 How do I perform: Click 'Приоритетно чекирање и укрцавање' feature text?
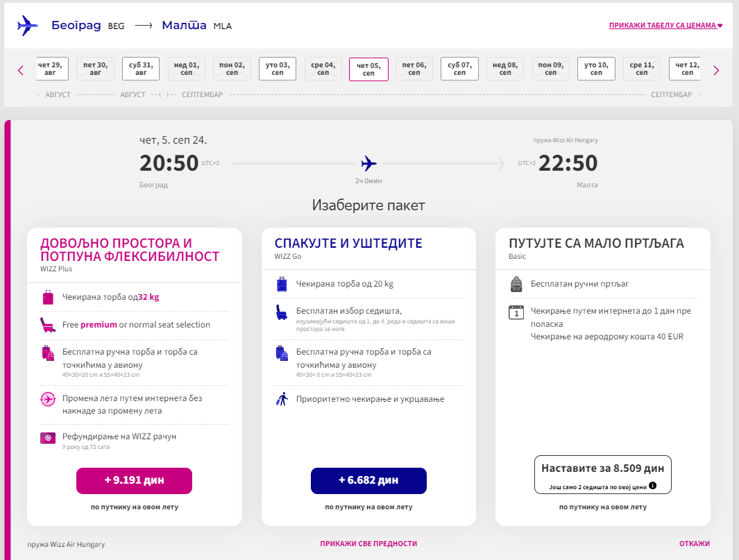370,399
